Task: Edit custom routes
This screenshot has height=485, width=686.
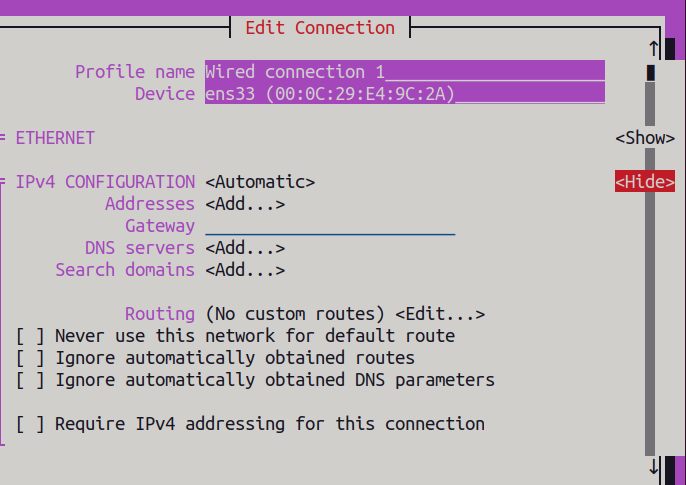Action: coord(440,314)
